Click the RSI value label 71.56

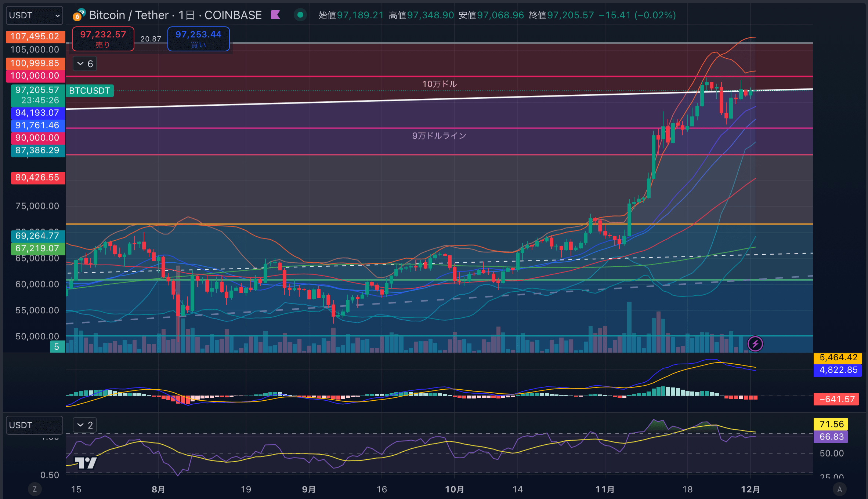point(831,424)
